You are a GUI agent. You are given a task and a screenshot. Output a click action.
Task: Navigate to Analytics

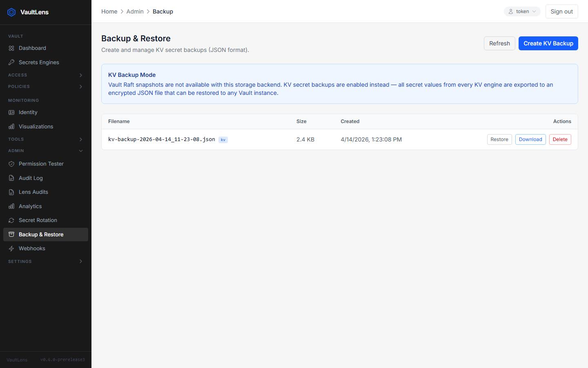pyautogui.click(x=46, y=206)
